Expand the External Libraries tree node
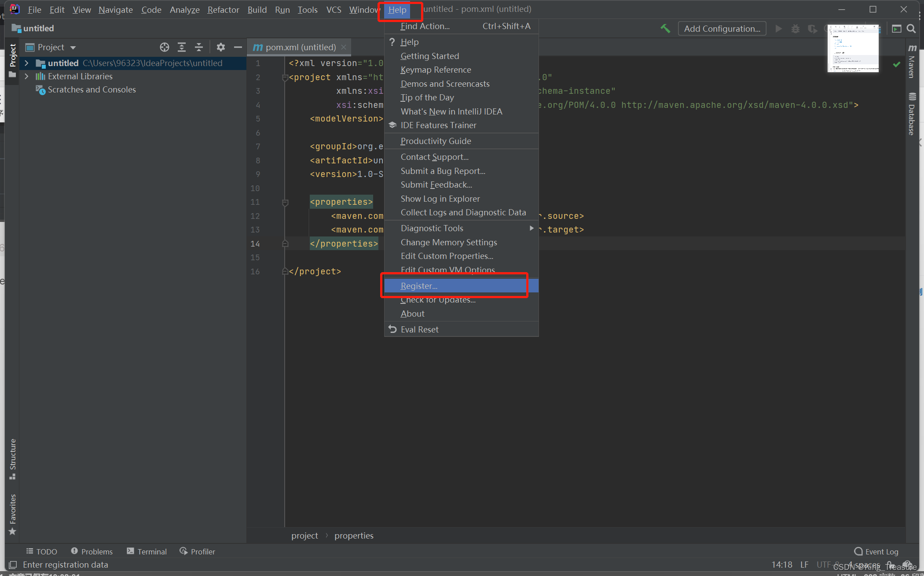The height and width of the screenshot is (576, 924). [x=26, y=76]
